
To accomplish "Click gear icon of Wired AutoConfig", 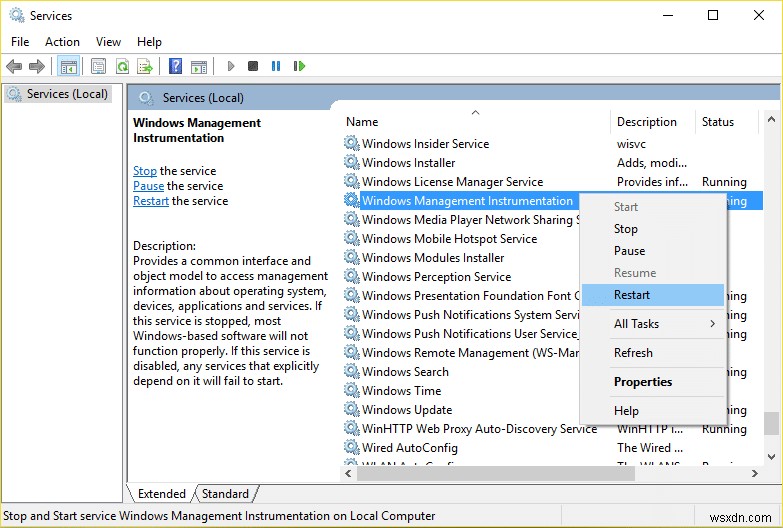I will pyautogui.click(x=352, y=447).
